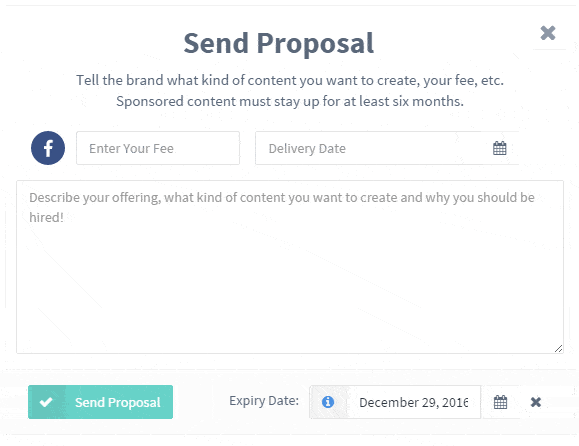The image size is (579, 446).
Task: Click the 'Send Proposal' title heading
Action: click(279, 43)
